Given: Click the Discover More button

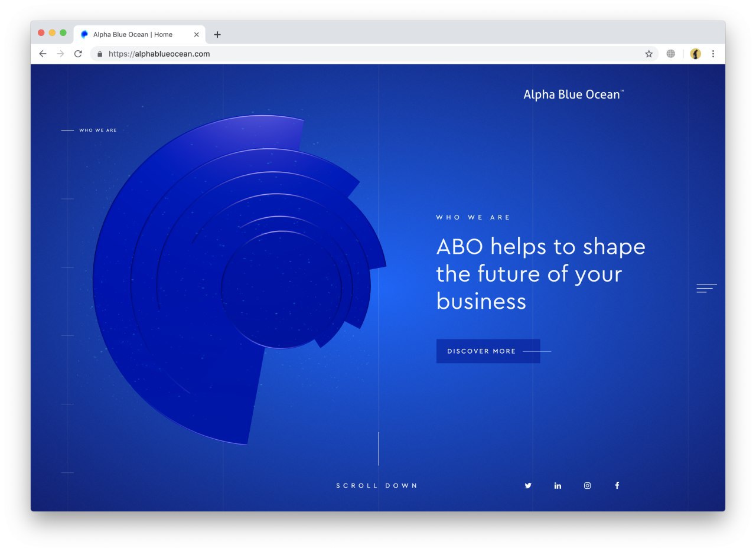Looking at the screenshot, I should coord(488,351).
